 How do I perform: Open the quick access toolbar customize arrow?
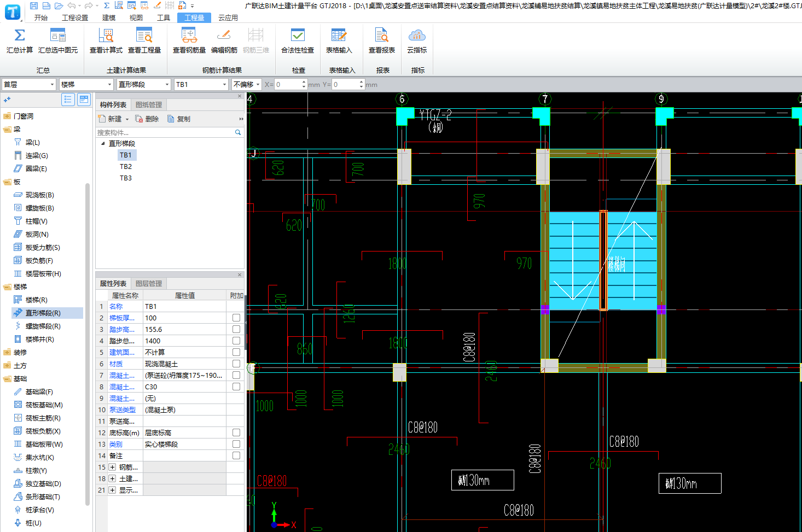[192, 6]
